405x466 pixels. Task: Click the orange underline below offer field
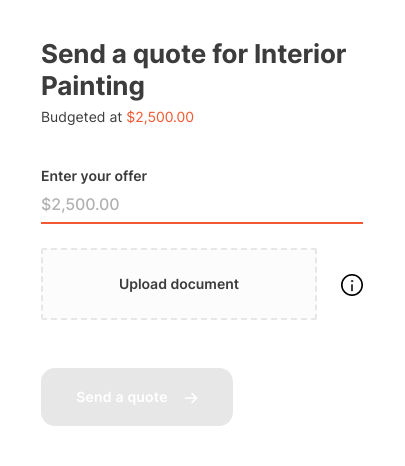pyautogui.click(x=202, y=223)
